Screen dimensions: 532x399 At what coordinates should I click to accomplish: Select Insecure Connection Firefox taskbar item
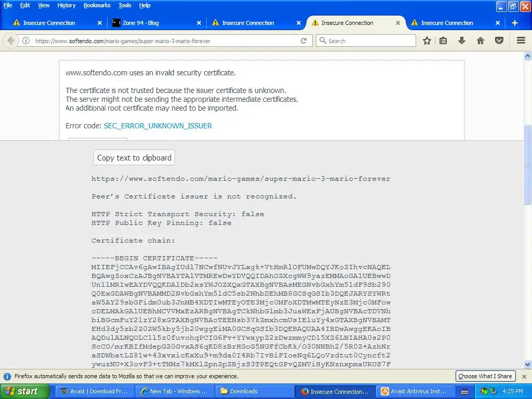click(335, 391)
